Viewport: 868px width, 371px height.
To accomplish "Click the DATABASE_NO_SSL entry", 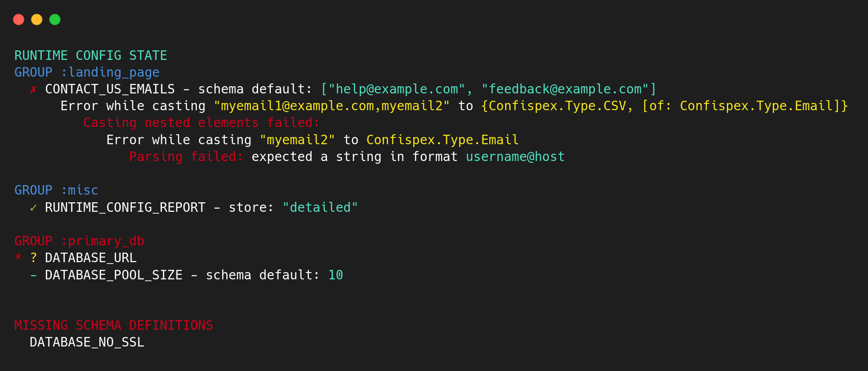I will [x=87, y=342].
